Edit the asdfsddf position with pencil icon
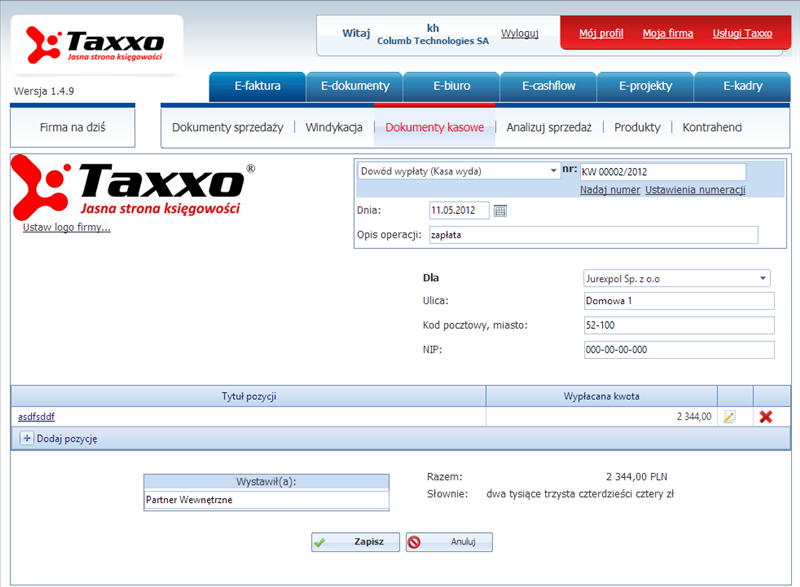The height and width of the screenshot is (587, 800). click(x=730, y=417)
